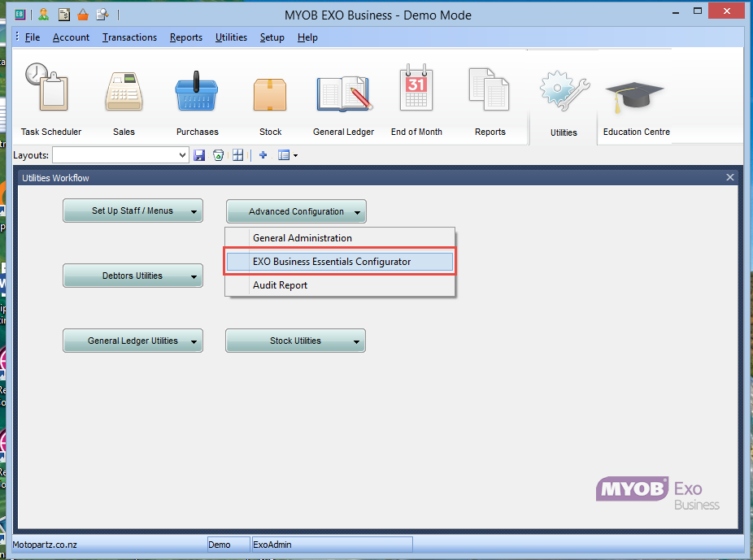
Task: Click the blue plus add icon
Action: pos(263,155)
